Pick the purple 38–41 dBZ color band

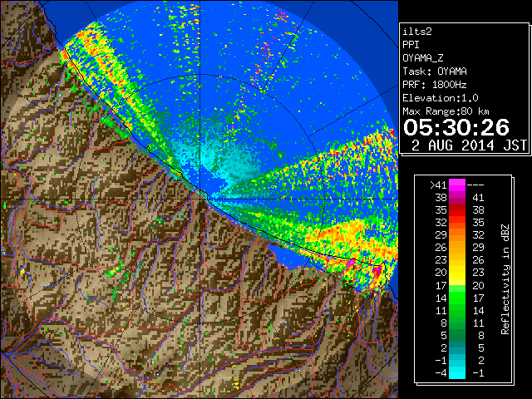point(457,198)
